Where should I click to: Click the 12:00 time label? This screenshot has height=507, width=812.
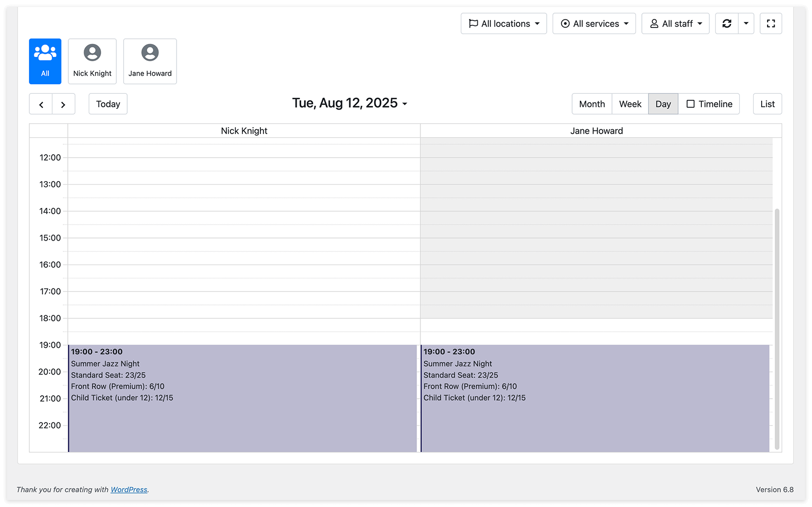click(x=50, y=158)
